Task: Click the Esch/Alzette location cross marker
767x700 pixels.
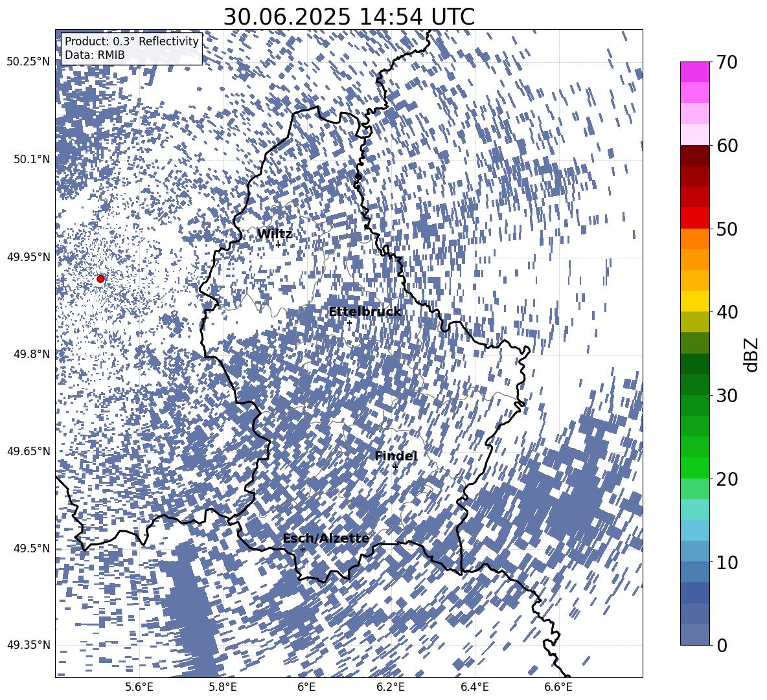Action: tap(303, 549)
